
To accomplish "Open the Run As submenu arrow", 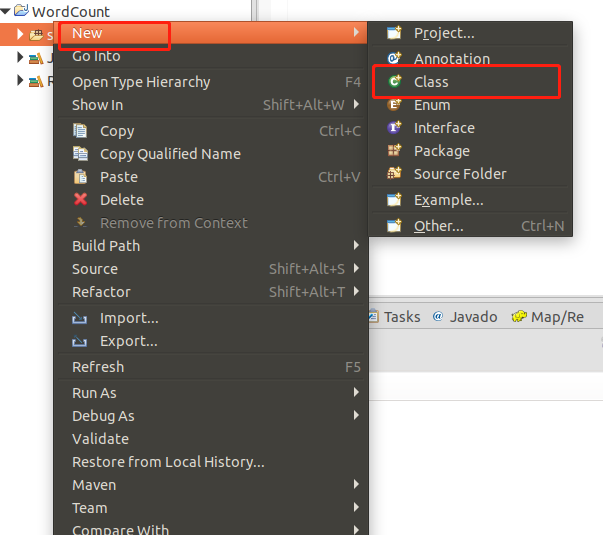I will click(356, 392).
